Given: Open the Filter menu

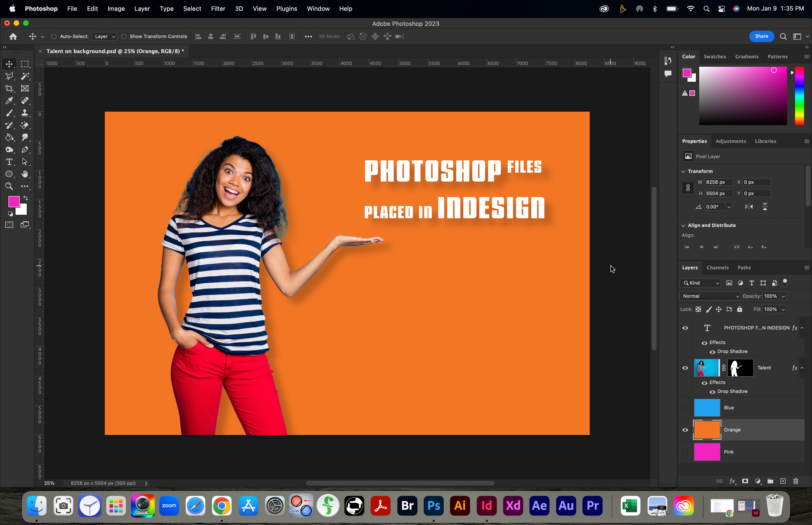Looking at the screenshot, I should [218, 8].
